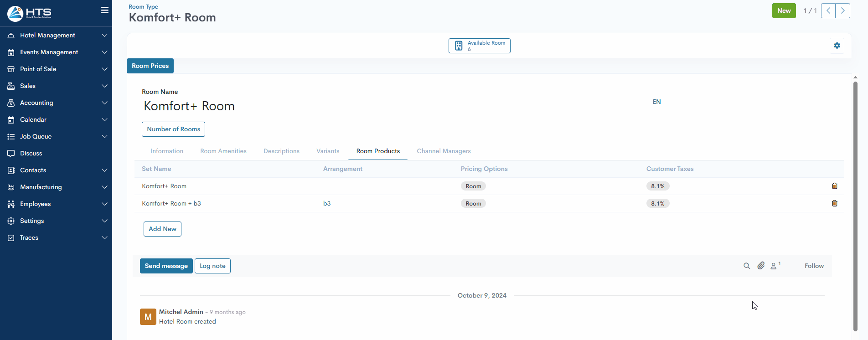Click the vertical scrollbar on the right
Screen dimensions: 868x340
coord(855,205)
